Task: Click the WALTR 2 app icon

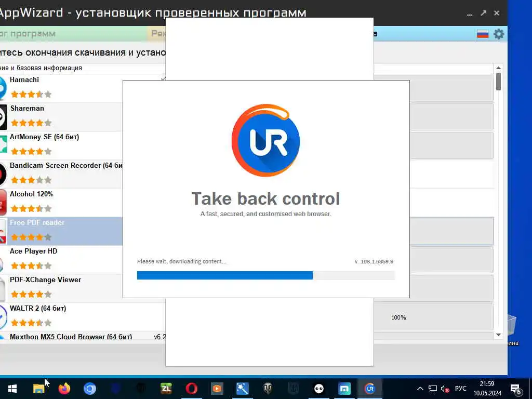Action: [3, 317]
